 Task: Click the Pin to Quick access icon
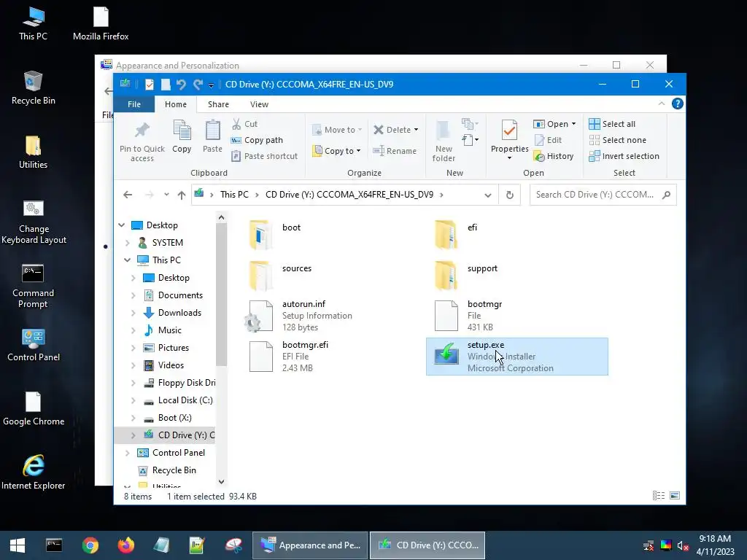coord(142,130)
